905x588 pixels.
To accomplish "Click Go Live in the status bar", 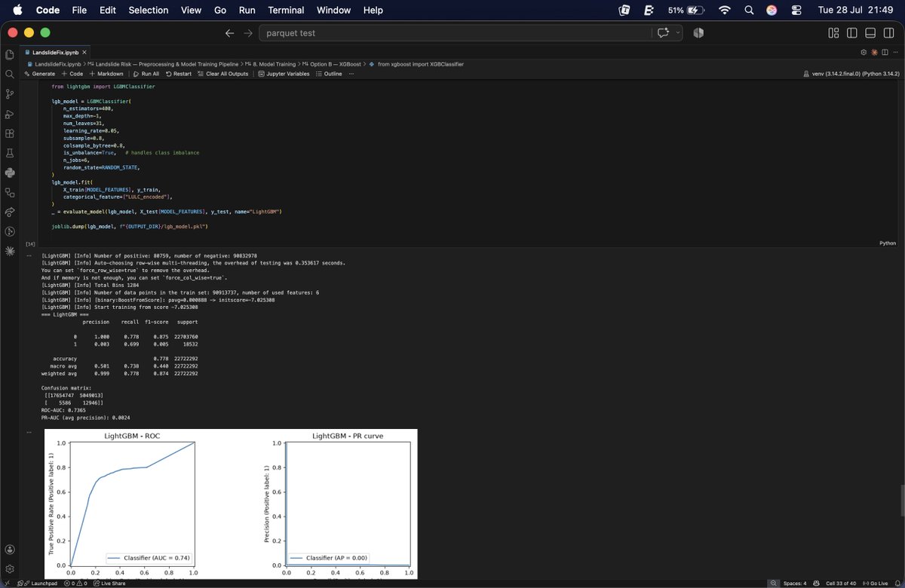I will (x=875, y=583).
